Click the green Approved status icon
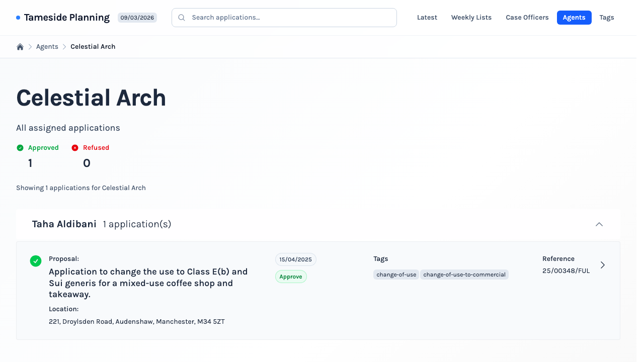Viewport: 644px width, 362px height. point(20,148)
